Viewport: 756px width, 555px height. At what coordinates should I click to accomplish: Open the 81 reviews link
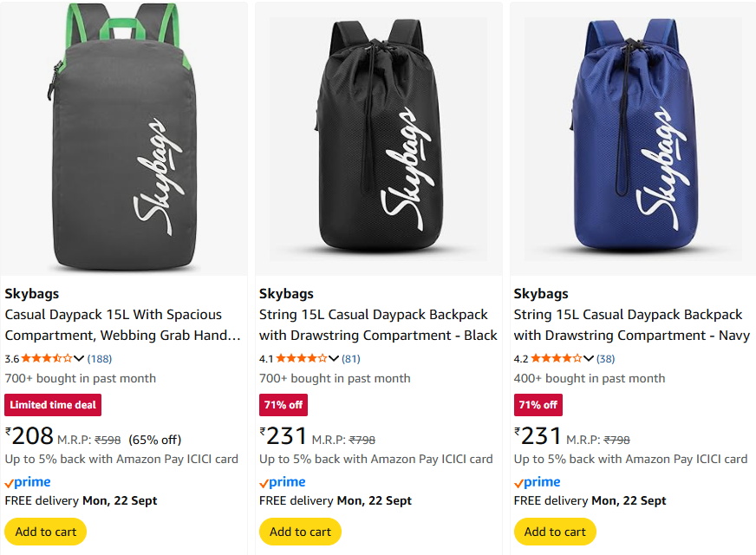pyautogui.click(x=351, y=358)
